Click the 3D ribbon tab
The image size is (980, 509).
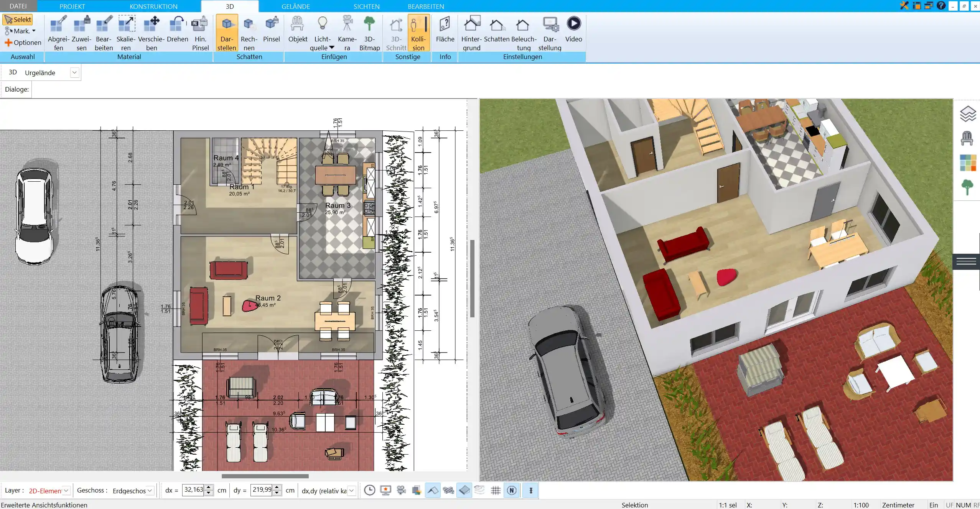tap(230, 6)
